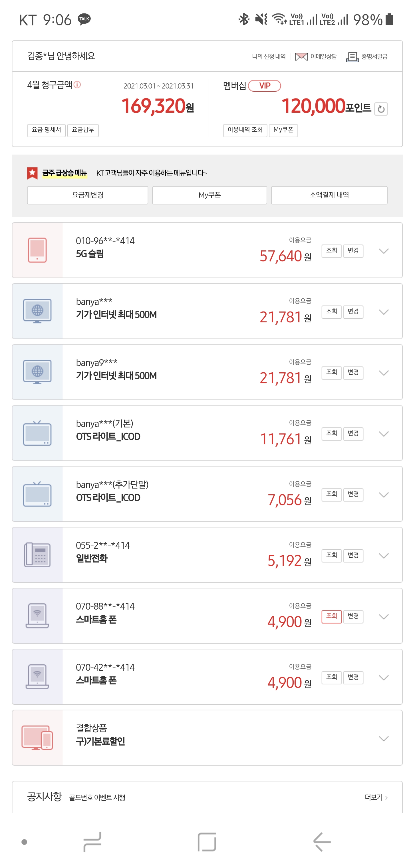This screenshot has width=411, height=868.
Task: Expand the 결합상품 구)기본료할인 row
Action: coord(383,738)
